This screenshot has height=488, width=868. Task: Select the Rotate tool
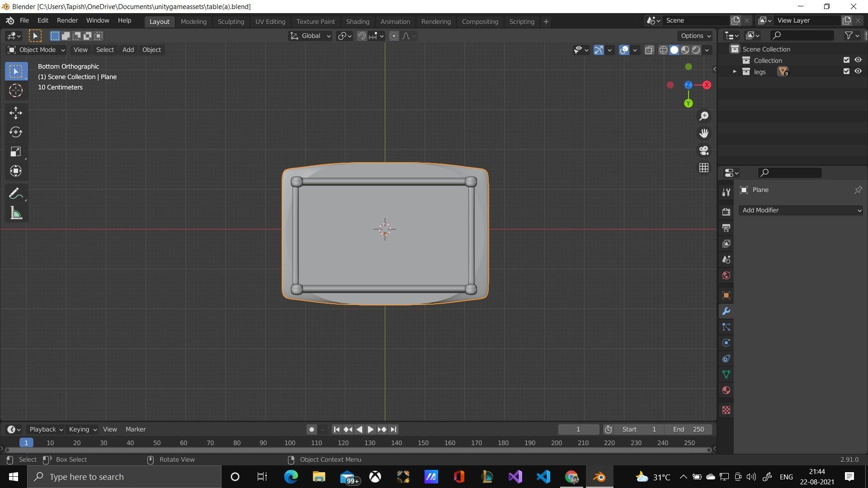tap(16, 132)
